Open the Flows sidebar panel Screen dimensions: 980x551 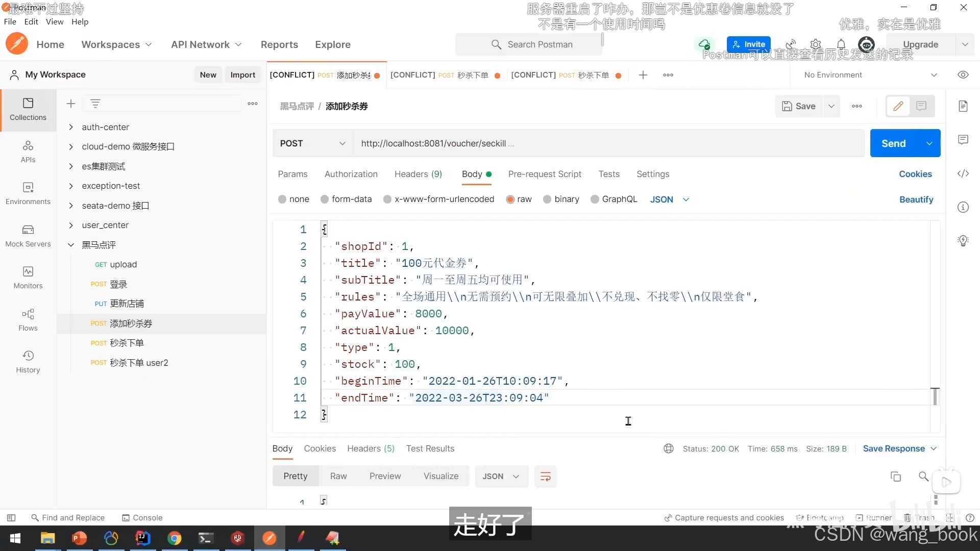pos(28,320)
